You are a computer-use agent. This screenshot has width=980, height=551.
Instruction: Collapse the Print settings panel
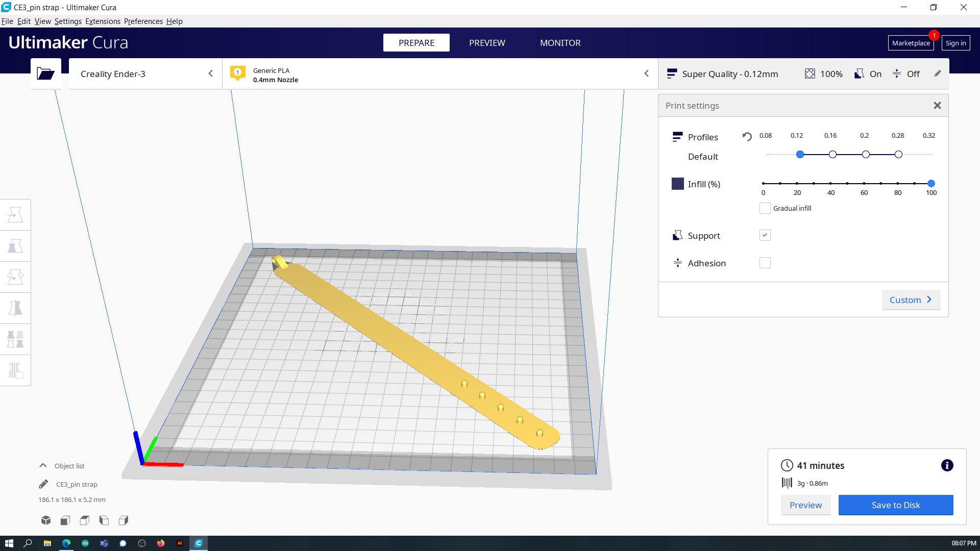(937, 105)
